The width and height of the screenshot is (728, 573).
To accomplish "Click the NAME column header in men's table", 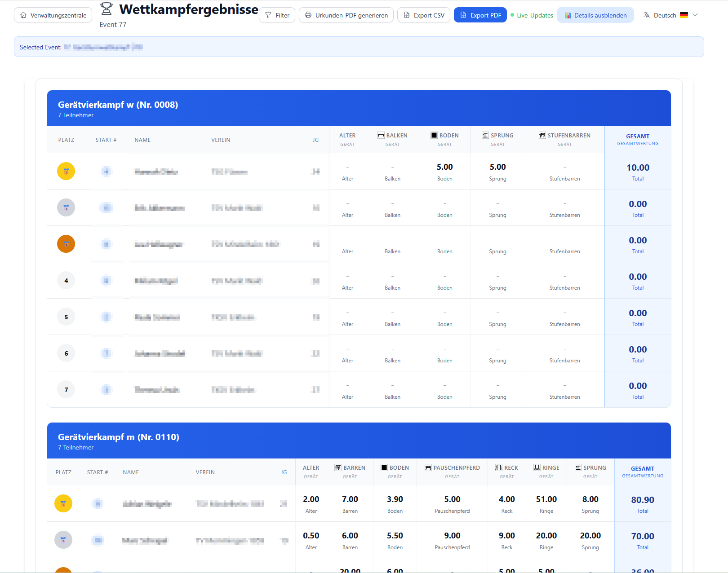I will pos(131,472).
